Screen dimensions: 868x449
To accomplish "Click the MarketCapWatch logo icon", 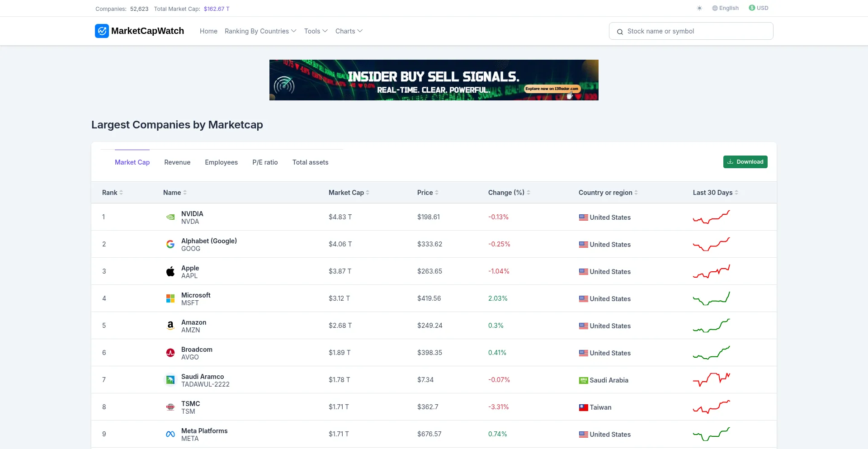I will pos(102,31).
